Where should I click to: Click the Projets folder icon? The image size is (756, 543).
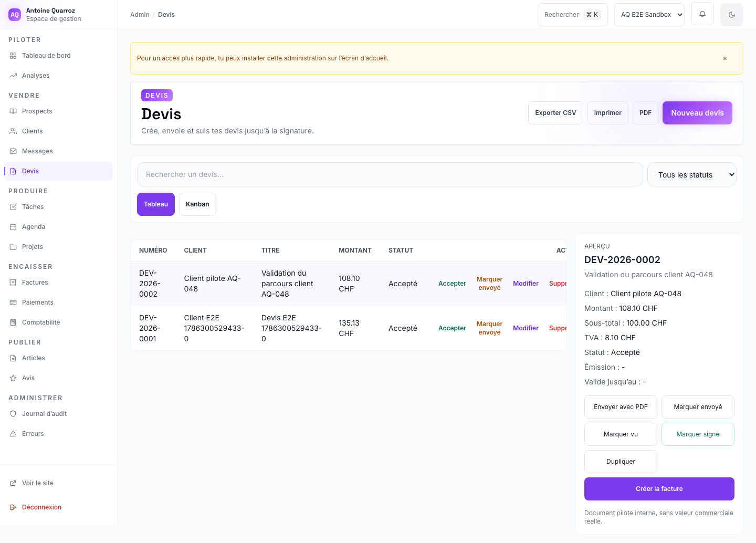pos(13,247)
